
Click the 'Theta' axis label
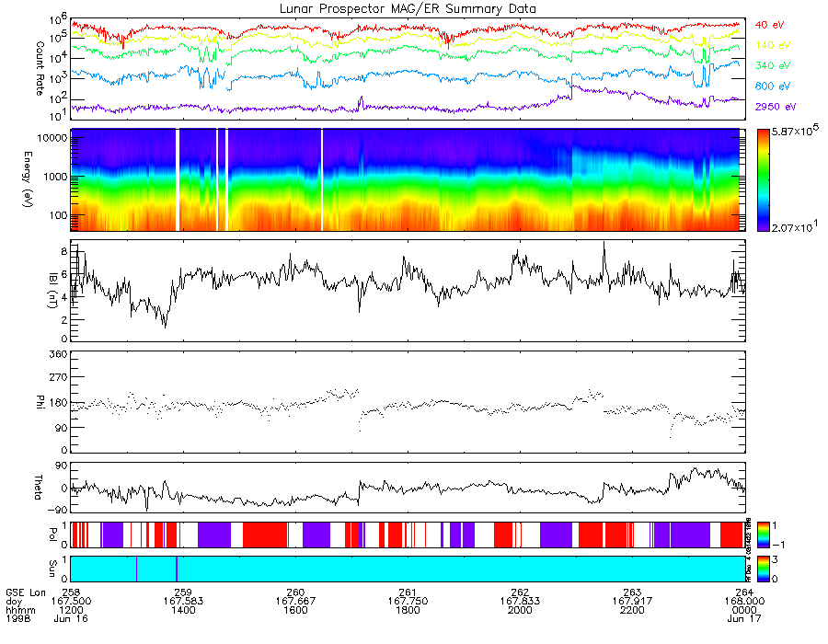(x=38, y=487)
